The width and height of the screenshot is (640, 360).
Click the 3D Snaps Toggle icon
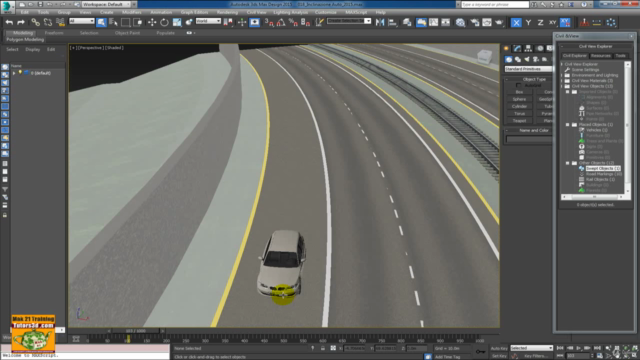point(269,22)
